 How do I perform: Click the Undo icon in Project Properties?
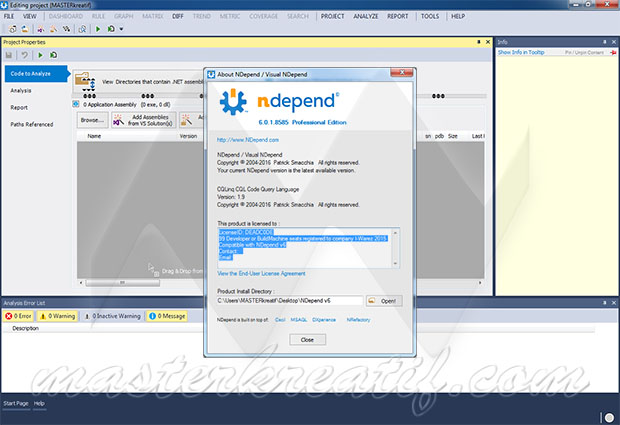pos(25,55)
